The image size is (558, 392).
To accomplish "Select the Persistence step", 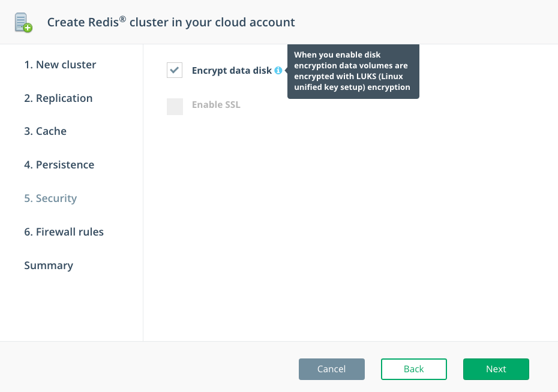I will coord(59,165).
